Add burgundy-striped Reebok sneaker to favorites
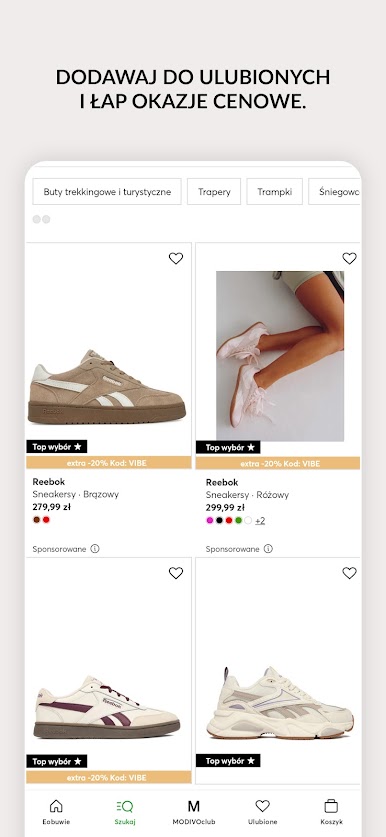386x837 pixels. click(176, 573)
